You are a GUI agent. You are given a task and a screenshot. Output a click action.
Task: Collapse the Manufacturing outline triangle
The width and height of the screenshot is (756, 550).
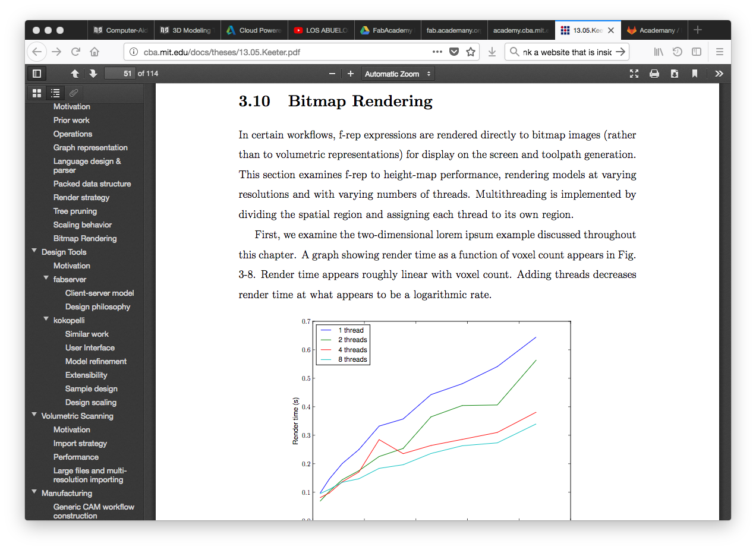34,492
